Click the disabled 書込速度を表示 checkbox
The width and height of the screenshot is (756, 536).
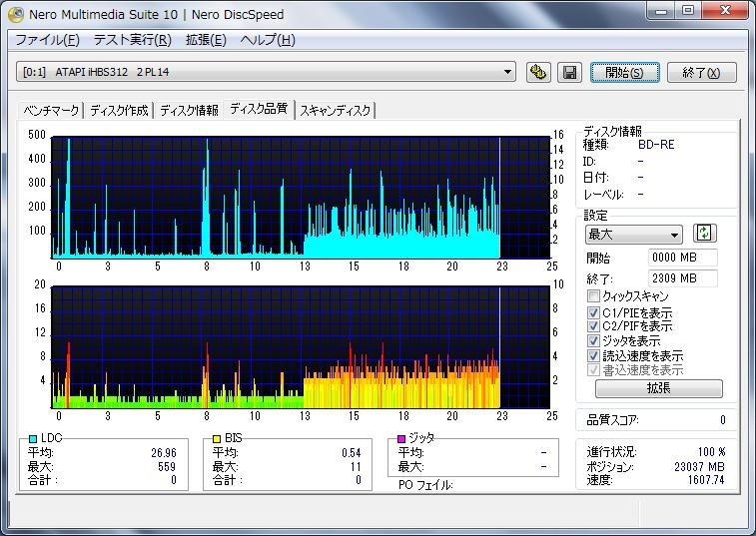[x=593, y=370]
